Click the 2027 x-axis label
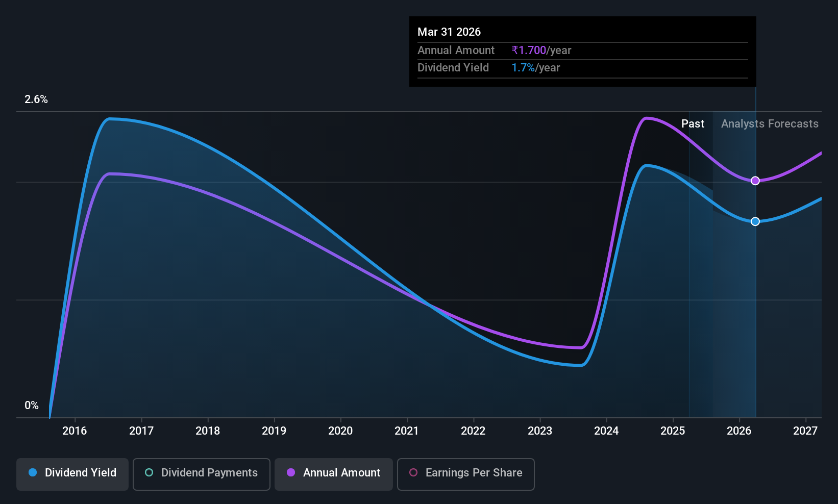Viewport: 838px width, 504px height. 805,431
